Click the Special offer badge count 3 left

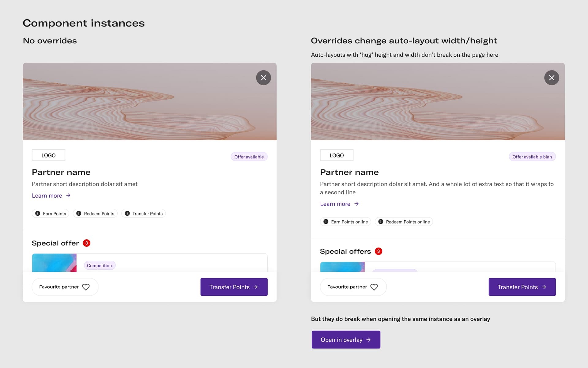coord(86,242)
